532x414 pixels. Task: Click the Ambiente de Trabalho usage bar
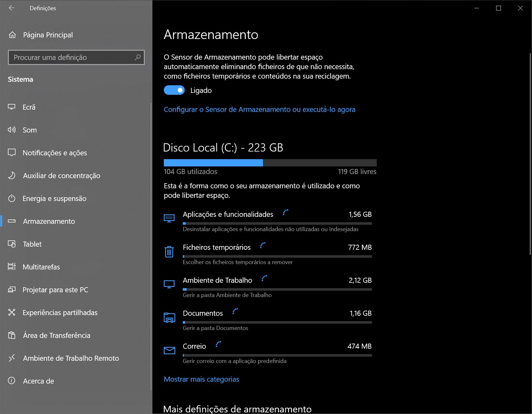click(x=277, y=289)
